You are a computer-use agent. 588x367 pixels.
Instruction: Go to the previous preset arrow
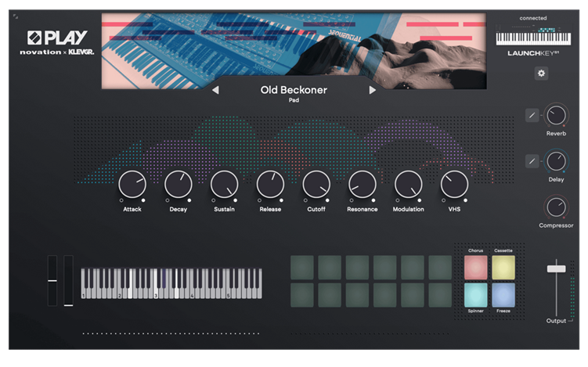point(215,90)
